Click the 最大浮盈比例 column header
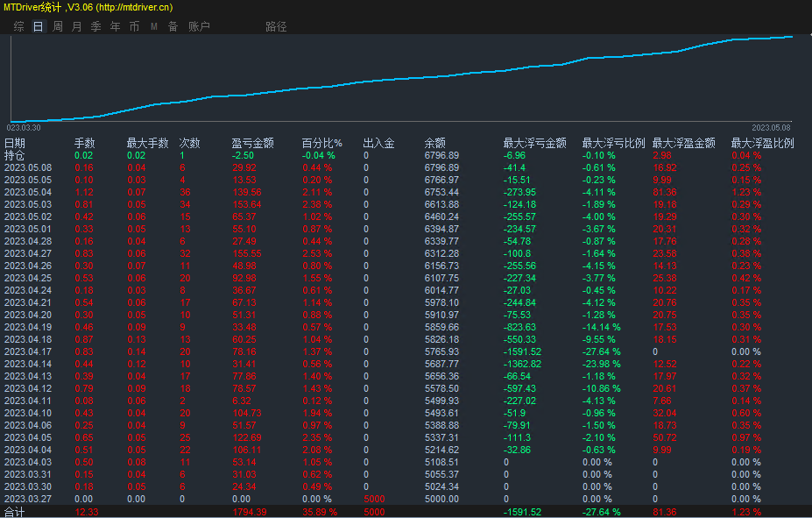The height and width of the screenshot is (518, 812). 762,143
